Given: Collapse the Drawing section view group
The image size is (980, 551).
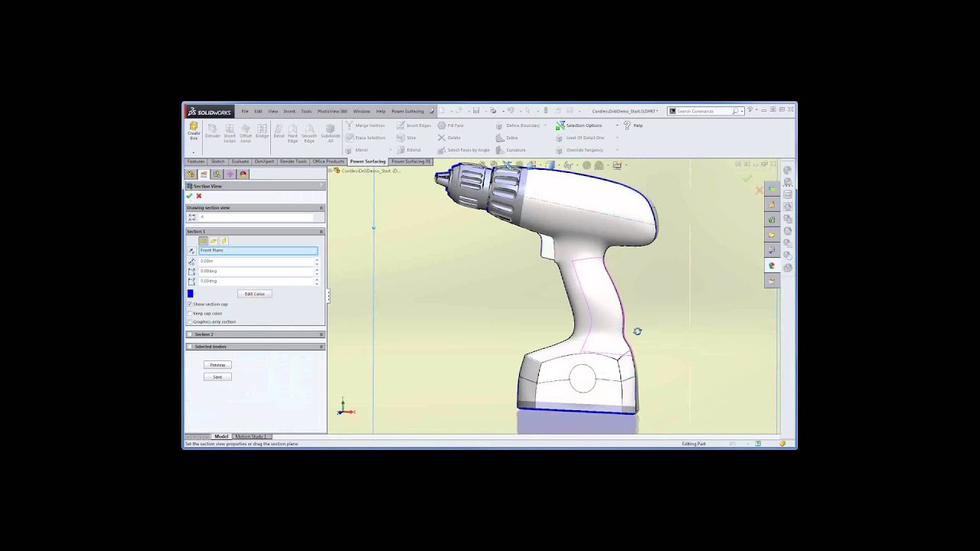Looking at the screenshot, I should pos(322,208).
